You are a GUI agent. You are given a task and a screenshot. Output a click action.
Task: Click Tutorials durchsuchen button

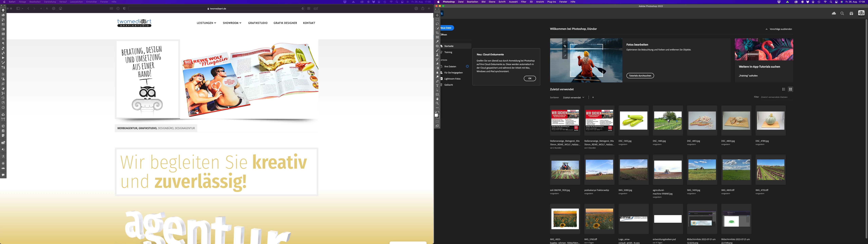[640, 76]
